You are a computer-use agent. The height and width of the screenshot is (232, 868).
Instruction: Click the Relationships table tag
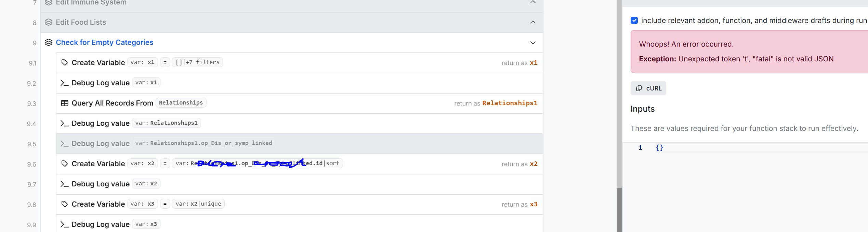pyautogui.click(x=181, y=103)
